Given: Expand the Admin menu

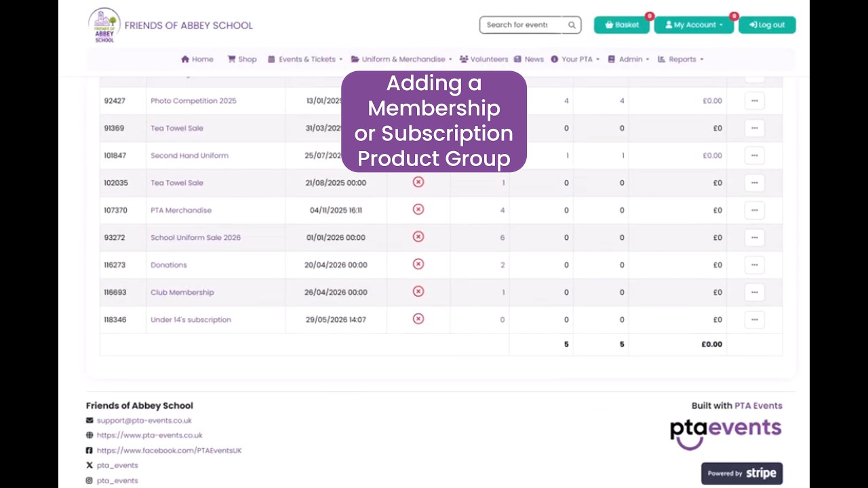Looking at the screenshot, I should point(629,59).
